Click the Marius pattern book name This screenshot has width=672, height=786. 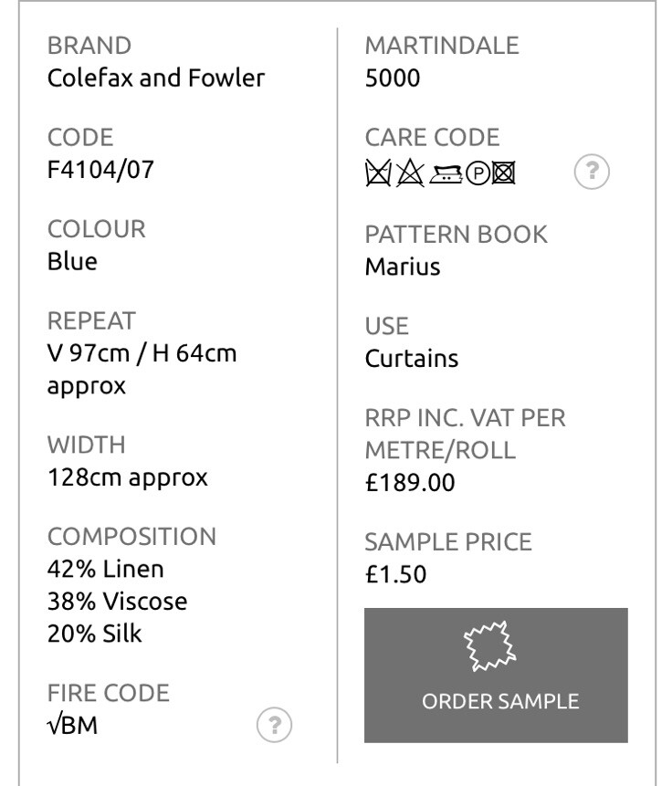pyautogui.click(x=403, y=267)
